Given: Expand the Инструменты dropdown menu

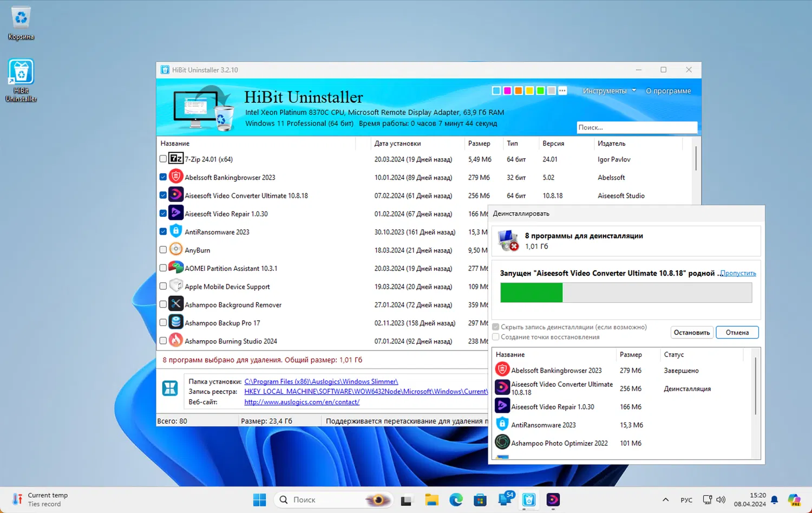Looking at the screenshot, I should [609, 91].
